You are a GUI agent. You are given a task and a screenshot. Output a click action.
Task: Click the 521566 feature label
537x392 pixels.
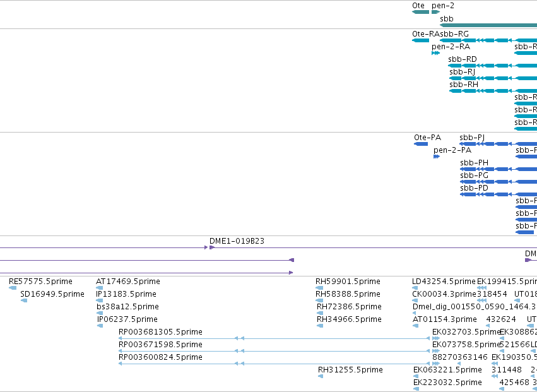coord(515,345)
